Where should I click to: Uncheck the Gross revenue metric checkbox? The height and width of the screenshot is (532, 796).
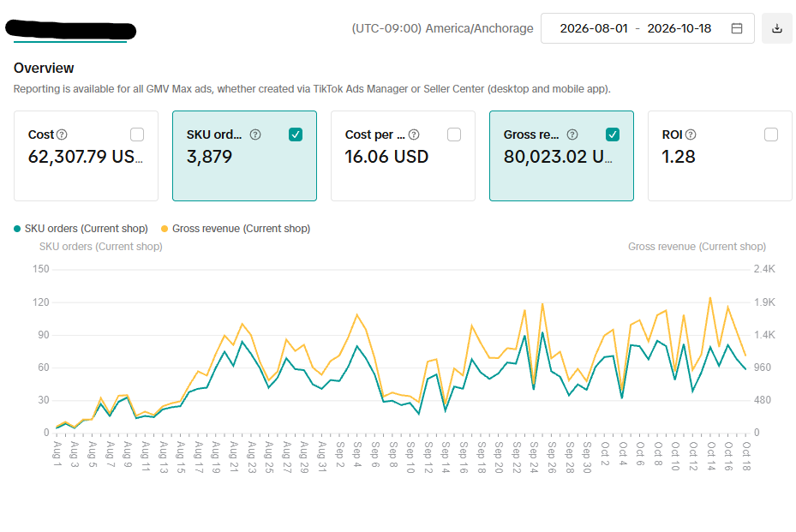(613, 134)
